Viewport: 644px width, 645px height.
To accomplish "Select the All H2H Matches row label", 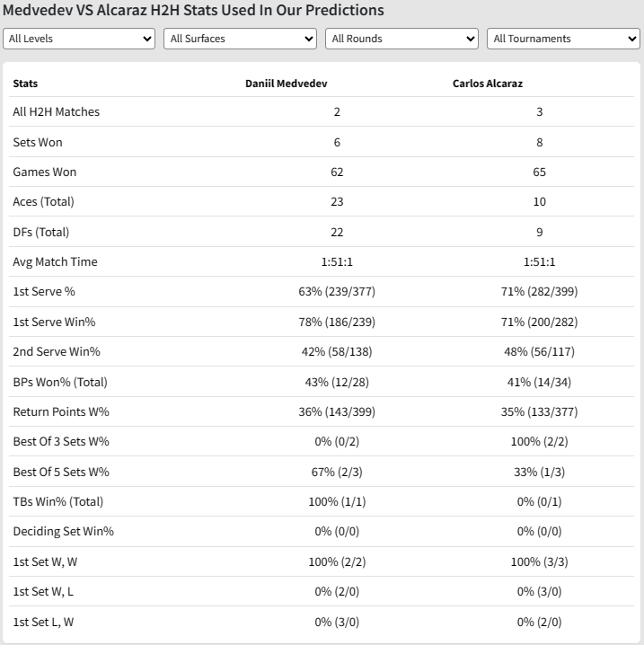I will (56, 112).
